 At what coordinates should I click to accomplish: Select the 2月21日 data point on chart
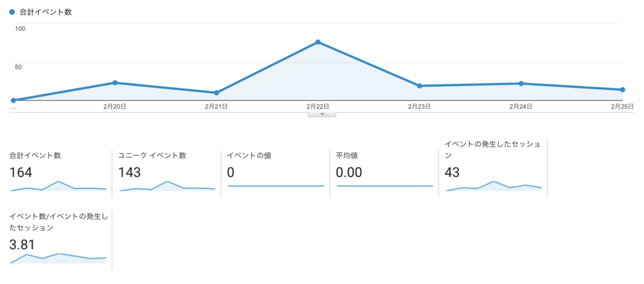tap(216, 93)
